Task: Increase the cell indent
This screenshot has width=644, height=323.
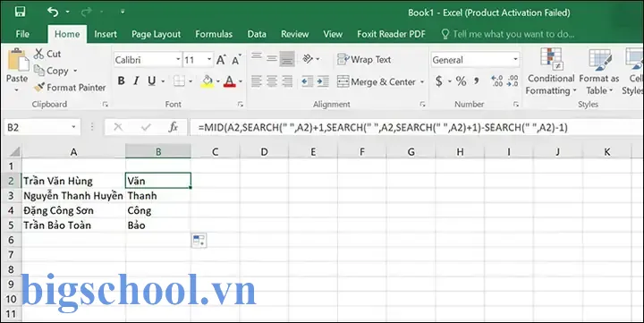Action: coord(323,81)
